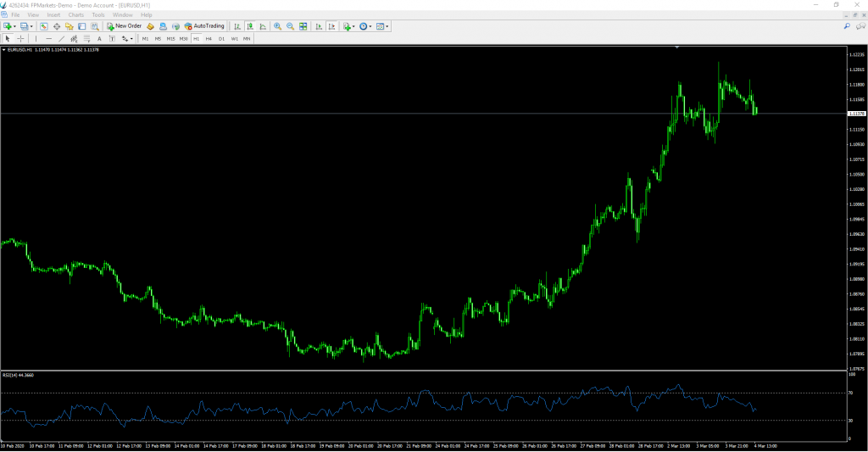Click the Zoom In magnifier icon

pos(277,26)
